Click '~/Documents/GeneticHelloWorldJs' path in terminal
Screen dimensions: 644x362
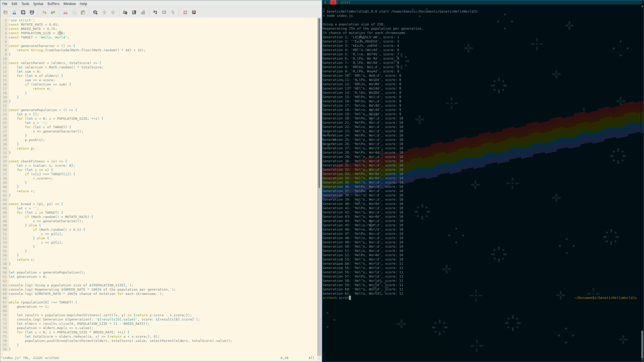[x=605, y=298]
